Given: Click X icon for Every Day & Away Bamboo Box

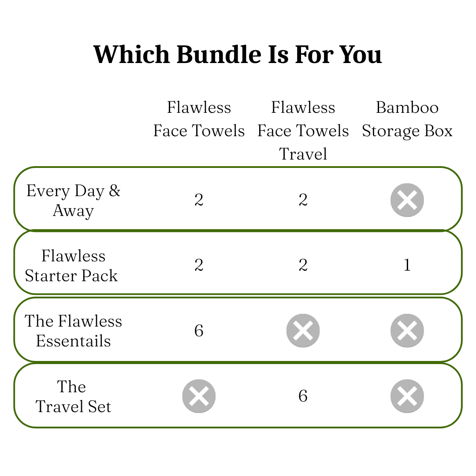Looking at the screenshot, I should coord(407,200).
